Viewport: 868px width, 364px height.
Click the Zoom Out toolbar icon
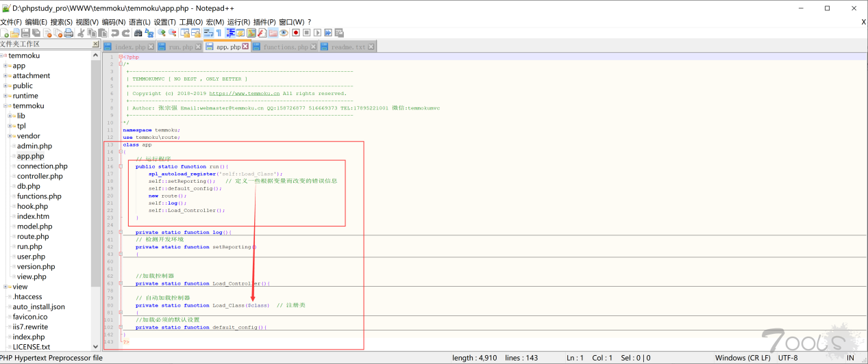172,33
